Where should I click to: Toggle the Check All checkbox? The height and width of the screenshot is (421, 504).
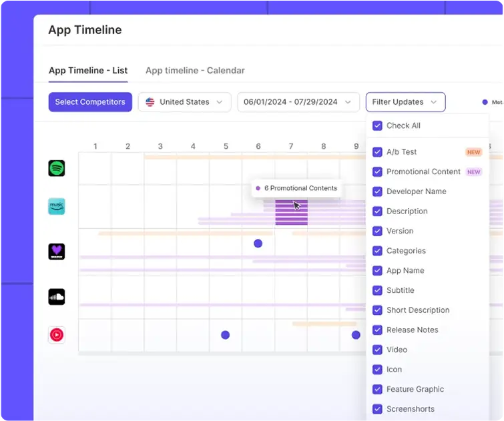[377, 125]
